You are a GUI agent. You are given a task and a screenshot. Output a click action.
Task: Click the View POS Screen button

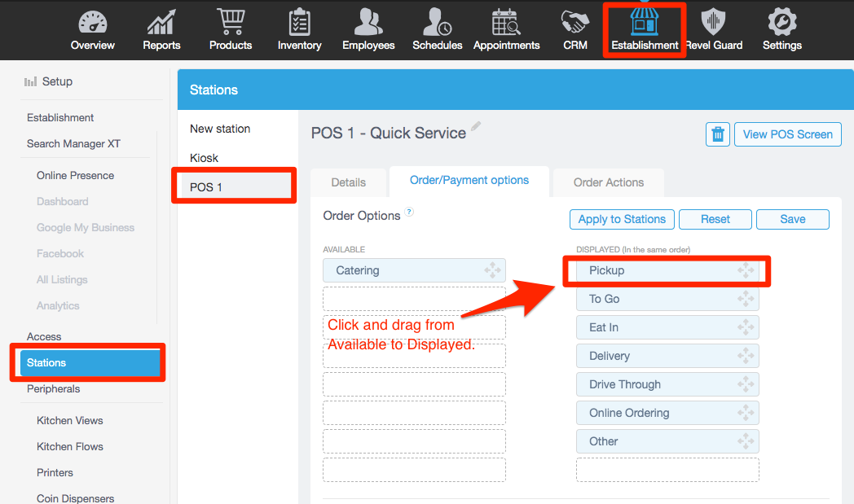[x=787, y=134]
